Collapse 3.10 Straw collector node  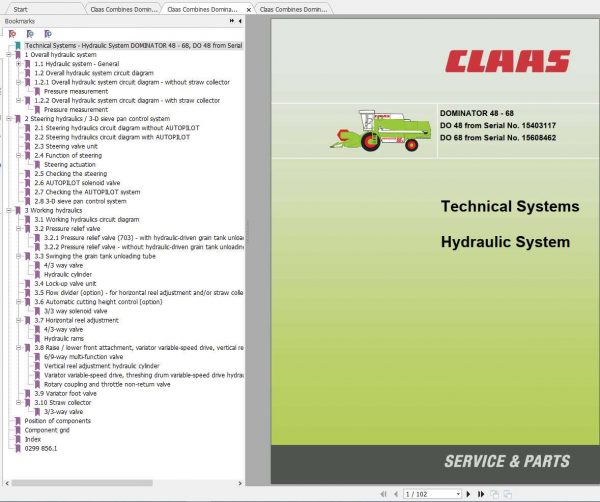pyautogui.click(x=18, y=403)
